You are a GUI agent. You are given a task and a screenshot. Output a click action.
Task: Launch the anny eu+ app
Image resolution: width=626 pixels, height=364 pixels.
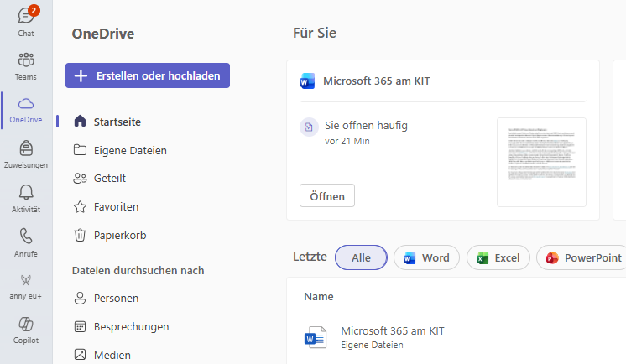[x=26, y=285]
